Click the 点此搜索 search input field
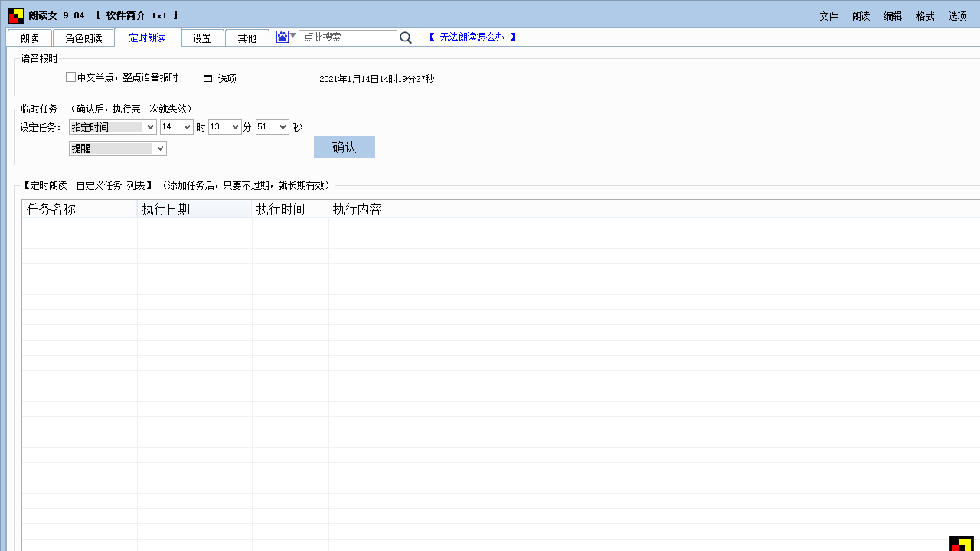 click(348, 37)
